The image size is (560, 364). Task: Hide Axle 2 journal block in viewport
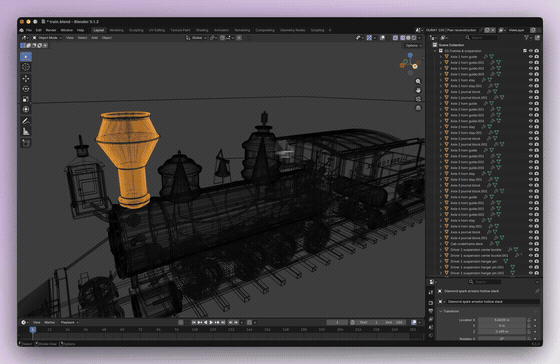[531, 139]
